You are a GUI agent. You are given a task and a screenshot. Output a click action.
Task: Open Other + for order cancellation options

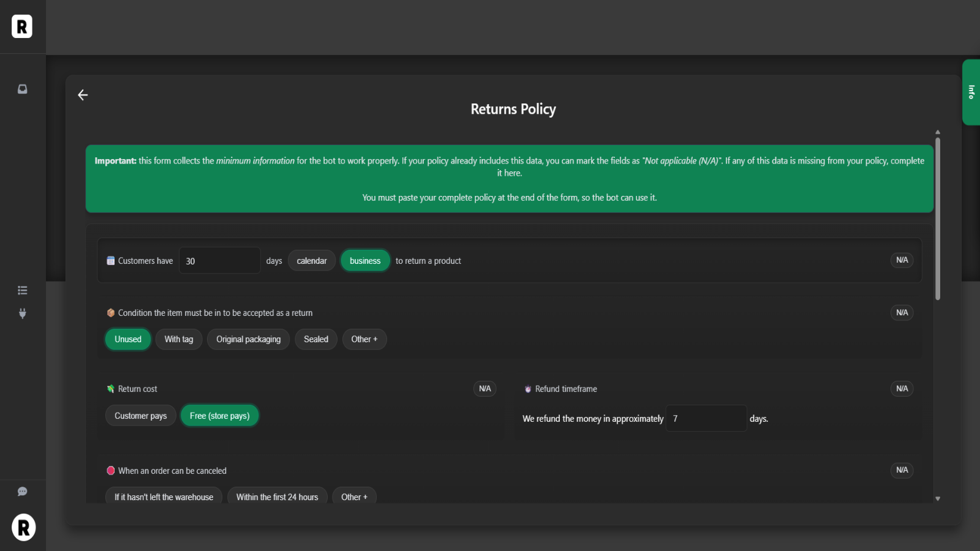(x=354, y=497)
